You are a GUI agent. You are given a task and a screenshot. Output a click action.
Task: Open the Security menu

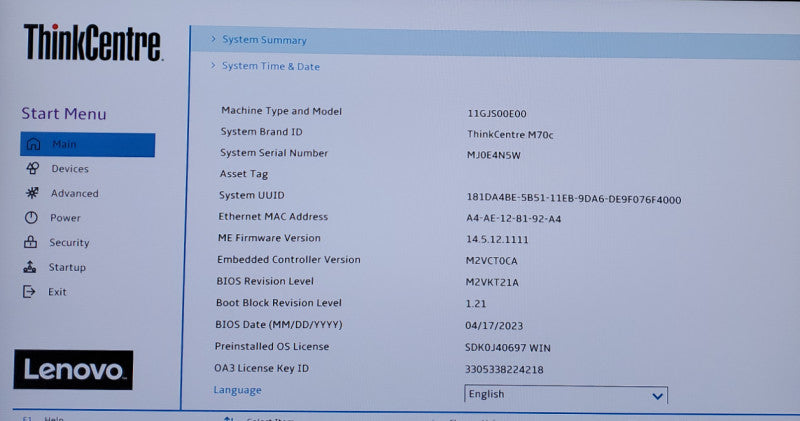69,242
